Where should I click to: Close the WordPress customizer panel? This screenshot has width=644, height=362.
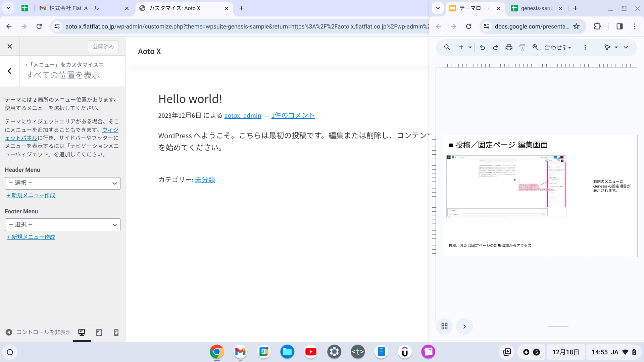click(x=10, y=46)
